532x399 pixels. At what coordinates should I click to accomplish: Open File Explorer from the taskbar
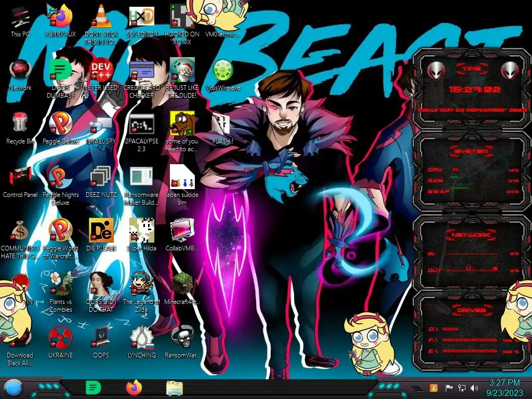(175, 389)
